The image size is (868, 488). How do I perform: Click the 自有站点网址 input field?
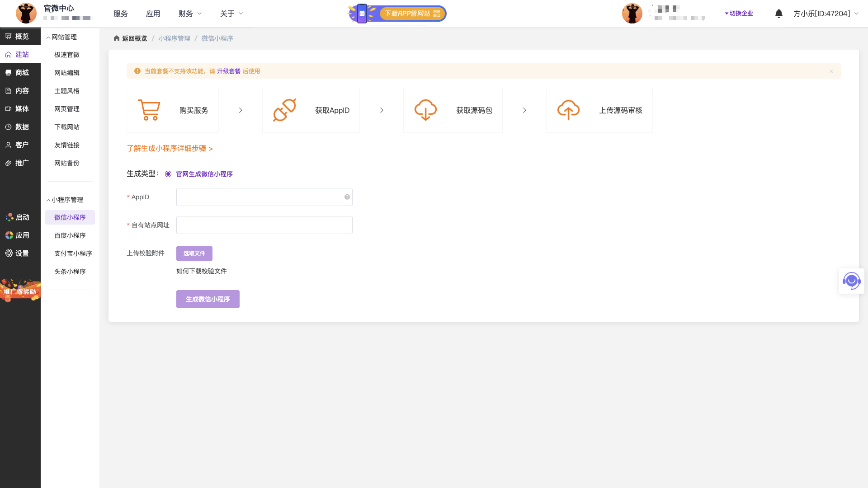[264, 225]
